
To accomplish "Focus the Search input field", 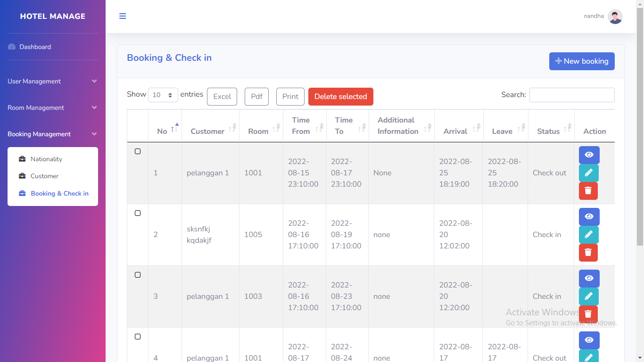I will (x=571, y=95).
